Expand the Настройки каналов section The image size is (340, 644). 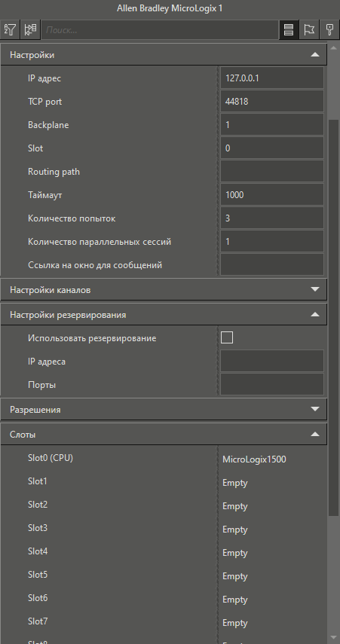pyautogui.click(x=315, y=289)
